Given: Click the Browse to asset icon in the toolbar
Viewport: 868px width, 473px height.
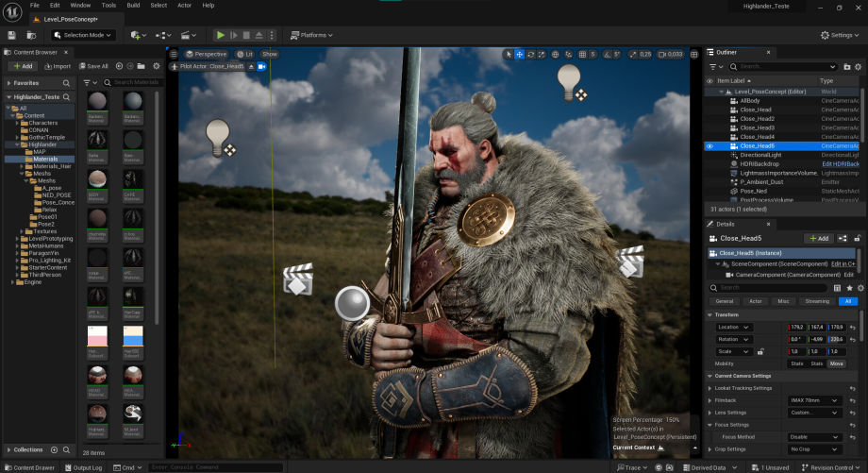Looking at the screenshot, I should (x=31, y=35).
